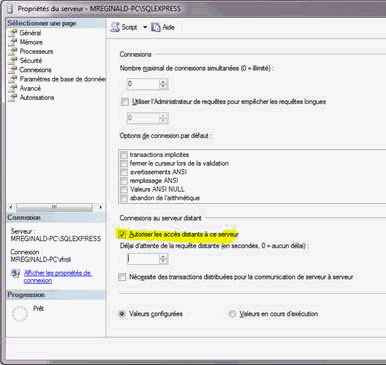Click the Connexions page icon
386x365 pixels.
(x=13, y=70)
